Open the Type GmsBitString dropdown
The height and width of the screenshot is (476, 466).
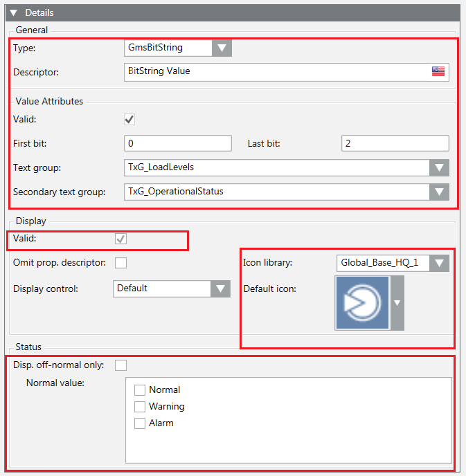pos(222,48)
